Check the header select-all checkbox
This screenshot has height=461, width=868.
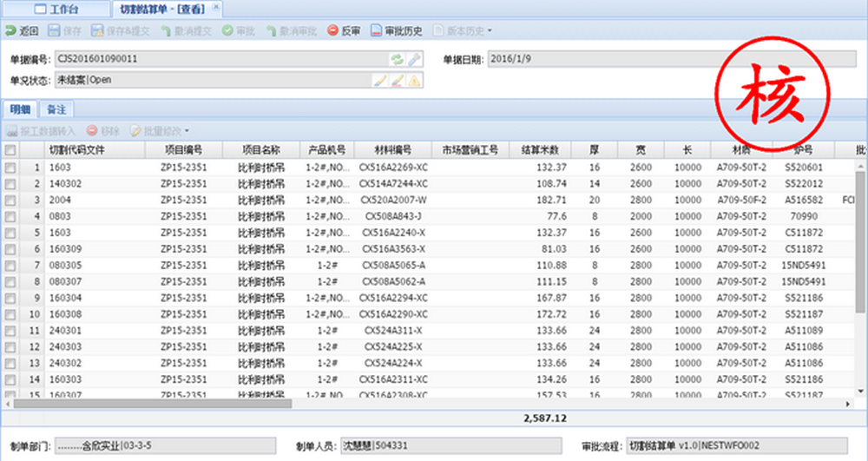(x=10, y=150)
